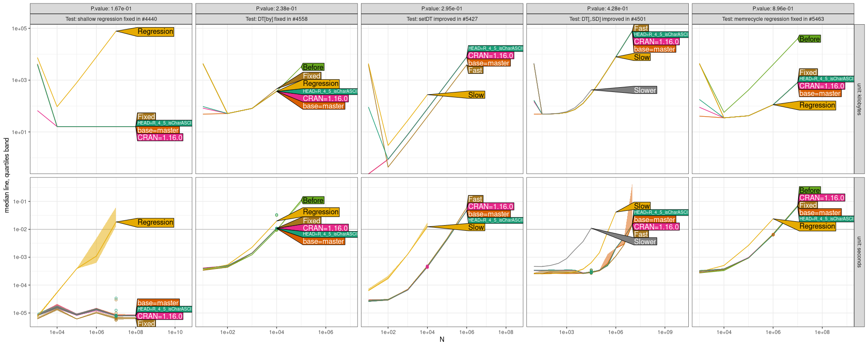Image resolution: width=868 pixels, height=347 pixels.
Task: Click 'Slow' label in DT[,.SD] kilobytes panel
Action: [x=642, y=57]
